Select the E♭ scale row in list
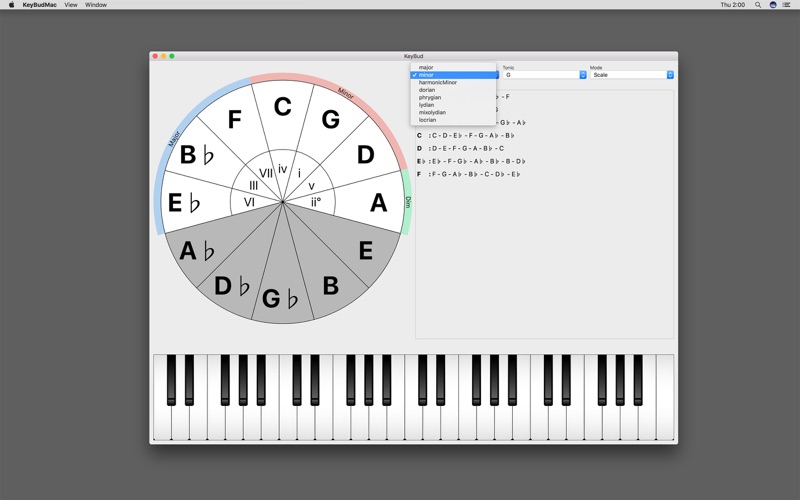 (x=471, y=161)
